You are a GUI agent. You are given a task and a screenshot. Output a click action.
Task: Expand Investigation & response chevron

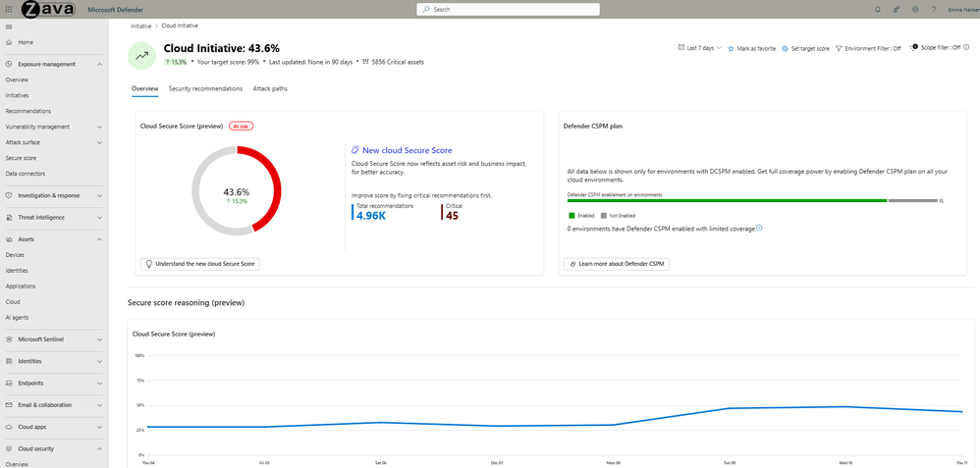click(x=100, y=195)
